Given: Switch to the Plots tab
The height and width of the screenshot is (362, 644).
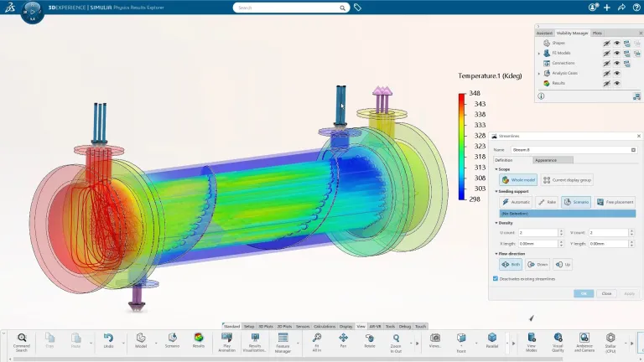Looking at the screenshot, I should pos(597,34).
